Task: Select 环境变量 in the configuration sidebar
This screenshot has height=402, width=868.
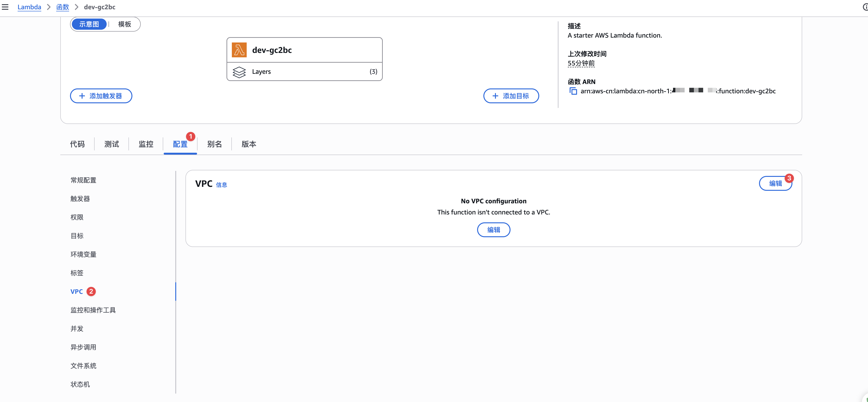Action: click(83, 254)
